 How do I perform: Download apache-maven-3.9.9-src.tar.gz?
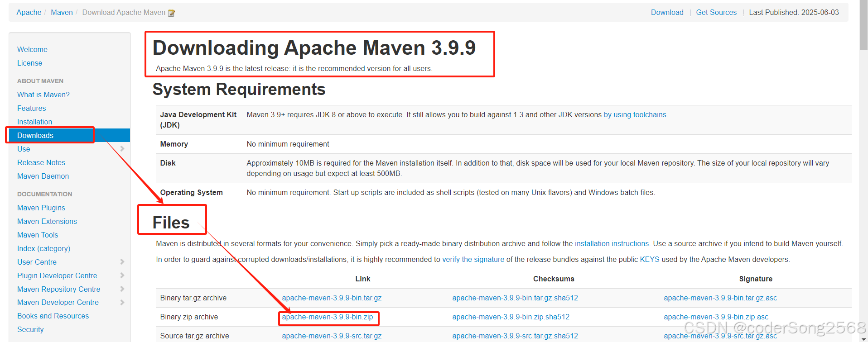point(332,336)
